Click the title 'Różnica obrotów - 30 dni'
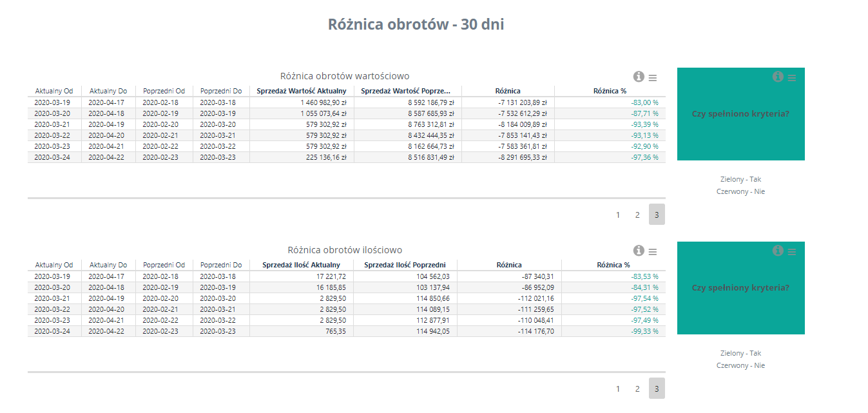 [416, 24]
